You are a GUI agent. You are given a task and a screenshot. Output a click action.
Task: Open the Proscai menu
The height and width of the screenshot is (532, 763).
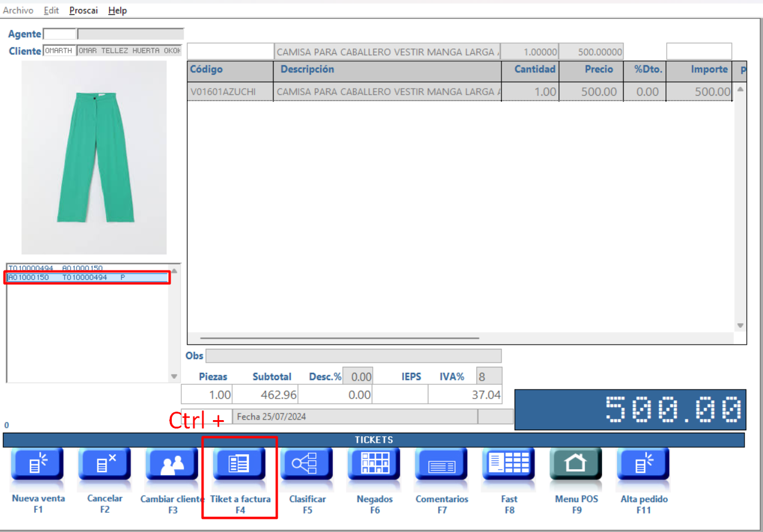[x=83, y=11]
